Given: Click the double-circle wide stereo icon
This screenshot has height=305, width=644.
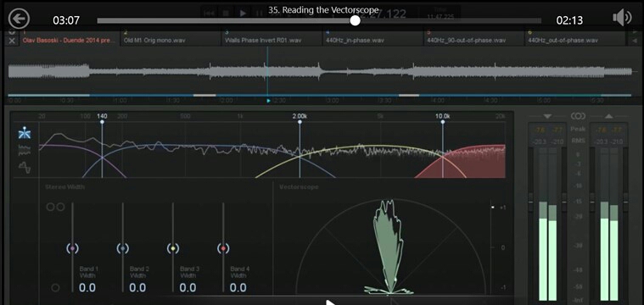Looking at the screenshot, I should coord(55,207).
